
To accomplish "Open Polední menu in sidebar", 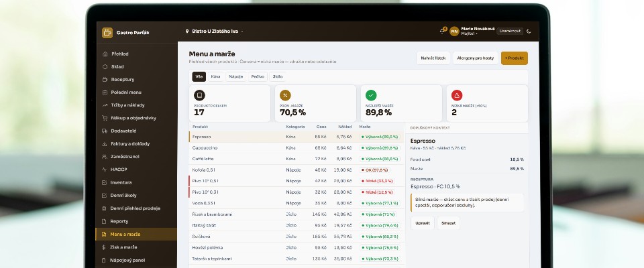I will 136,92.
